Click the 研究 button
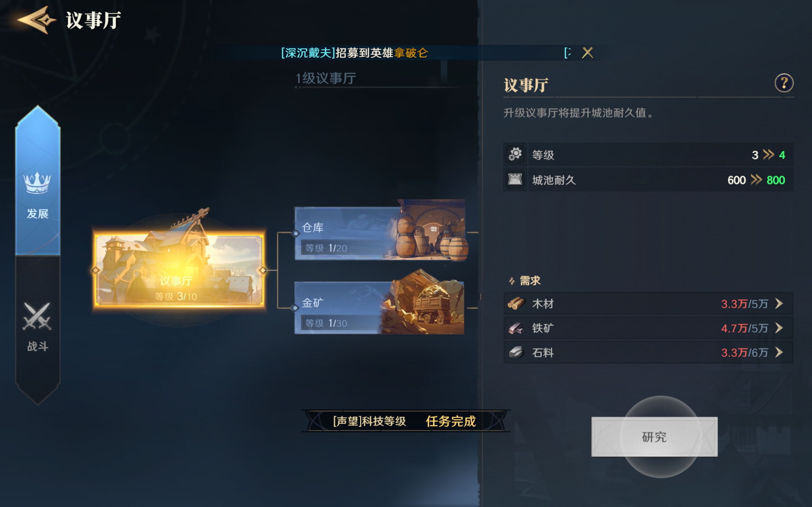Viewport: 812px width, 507px height. click(x=654, y=437)
